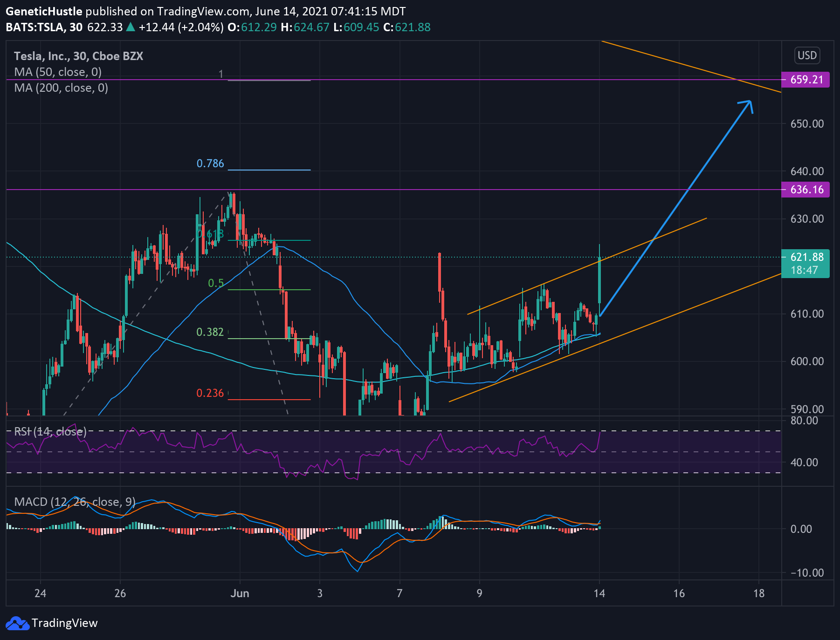Click the +12.44 (+2.04%) change value
Screen dimensions: 840x640
pos(181,27)
